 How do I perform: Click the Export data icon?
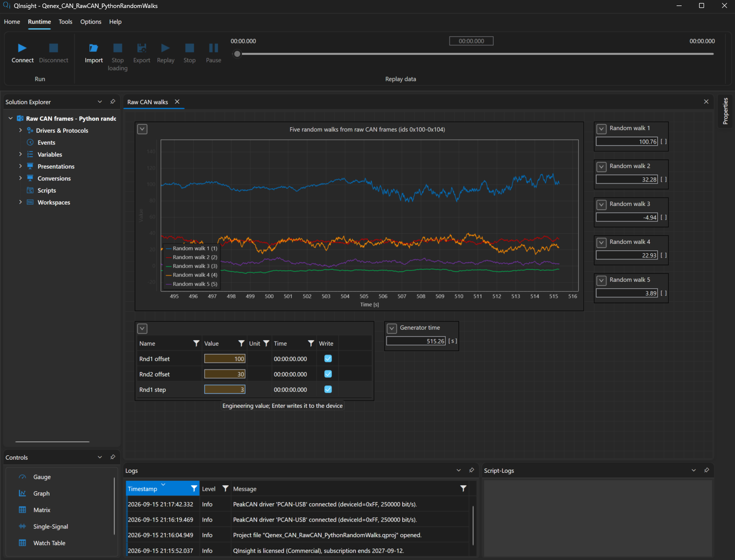tap(142, 48)
